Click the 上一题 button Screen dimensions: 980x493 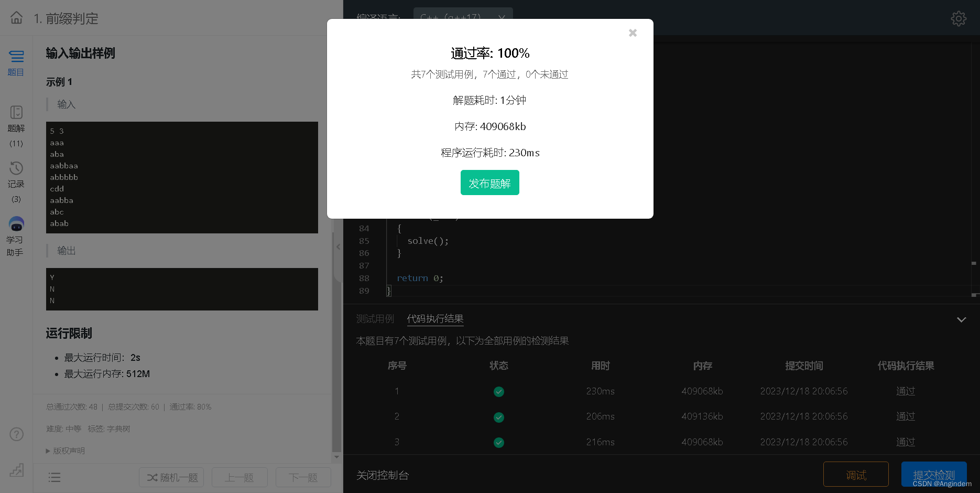click(x=239, y=477)
